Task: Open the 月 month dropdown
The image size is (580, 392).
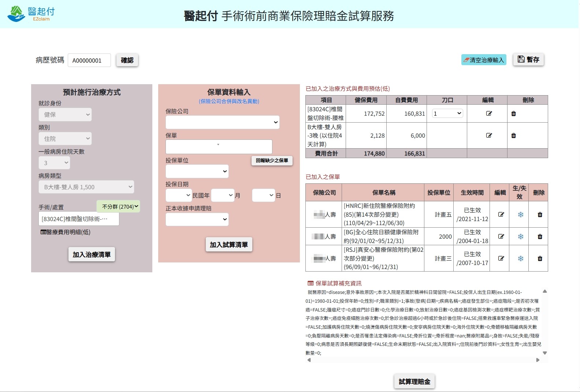Action: 223,195
